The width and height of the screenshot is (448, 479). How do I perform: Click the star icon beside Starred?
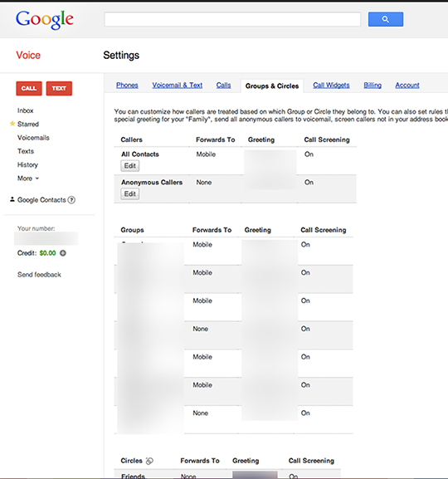pyautogui.click(x=12, y=124)
